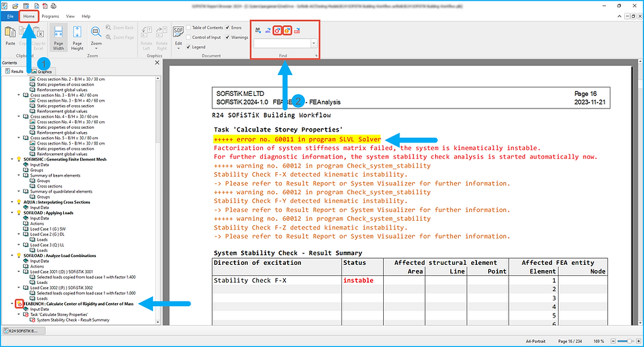The width and height of the screenshot is (644, 347).
Task: Click the last red icon in Find group
Action: click(297, 30)
